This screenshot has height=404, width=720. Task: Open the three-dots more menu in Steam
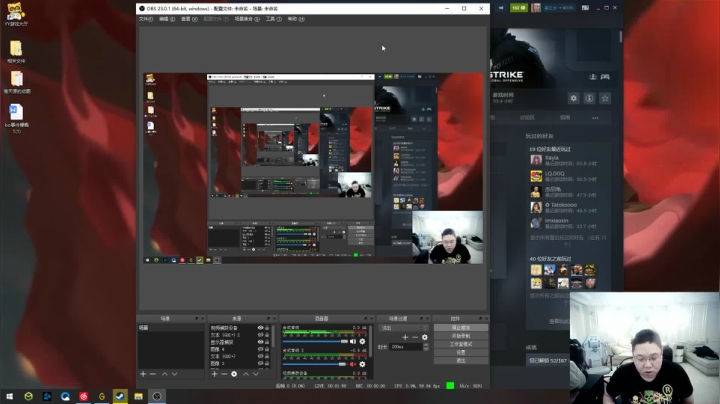click(x=595, y=118)
